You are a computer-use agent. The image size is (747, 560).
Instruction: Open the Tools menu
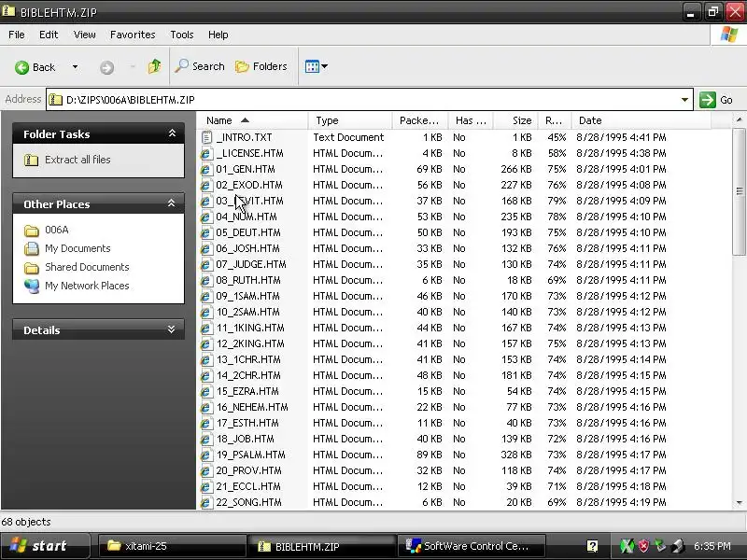[181, 35]
